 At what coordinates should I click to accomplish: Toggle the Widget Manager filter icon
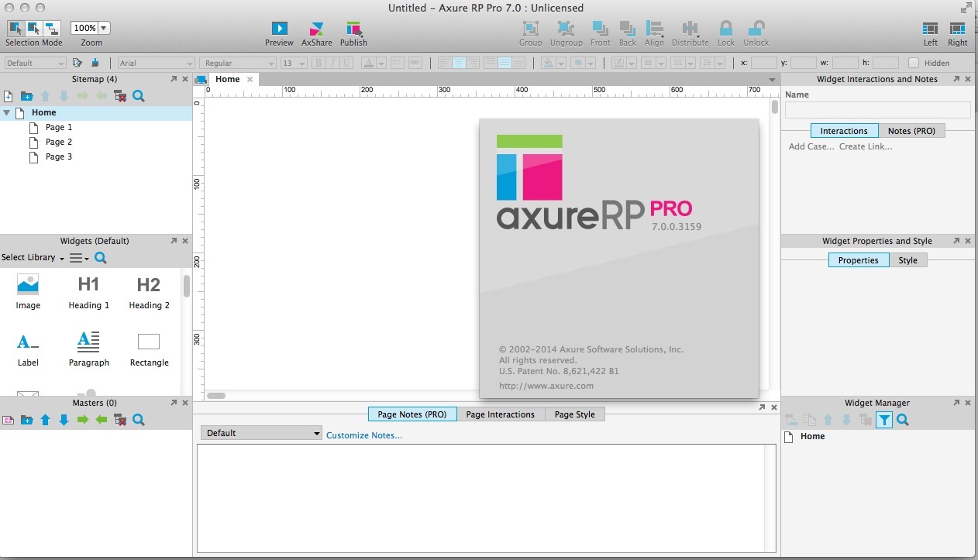[883, 420]
